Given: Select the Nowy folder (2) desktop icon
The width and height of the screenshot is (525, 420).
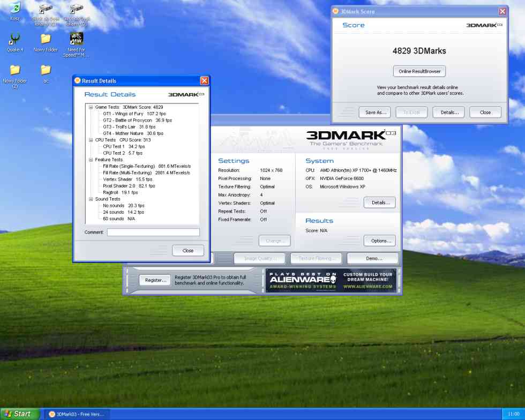Looking at the screenshot, I should pyautogui.click(x=15, y=76).
